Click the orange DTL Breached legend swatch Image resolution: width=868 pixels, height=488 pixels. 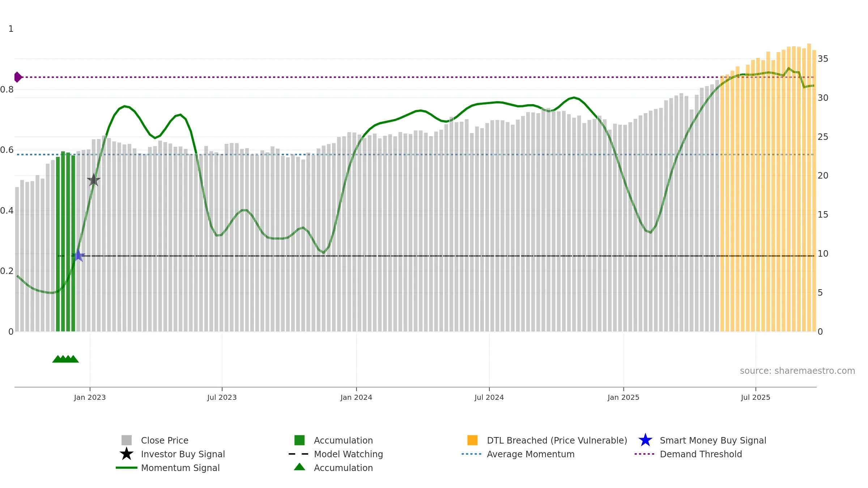tap(472, 440)
